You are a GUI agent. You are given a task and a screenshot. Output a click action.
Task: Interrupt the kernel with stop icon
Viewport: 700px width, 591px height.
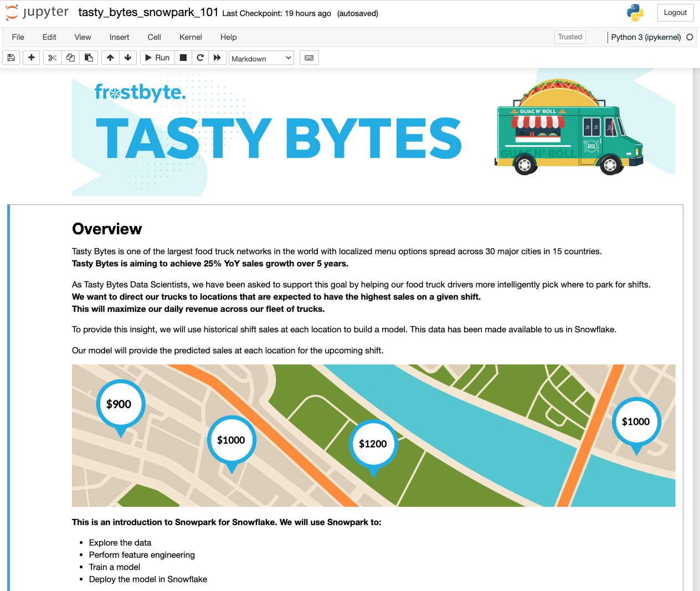(x=183, y=58)
